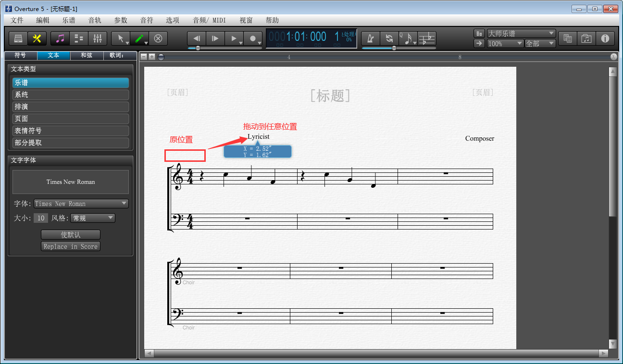623x364 pixels.
Task: Open the info icon
Action: pyautogui.click(x=605, y=38)
